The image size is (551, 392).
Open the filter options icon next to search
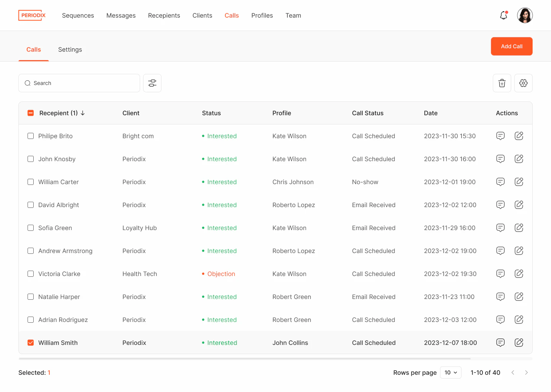pos(152,83)
